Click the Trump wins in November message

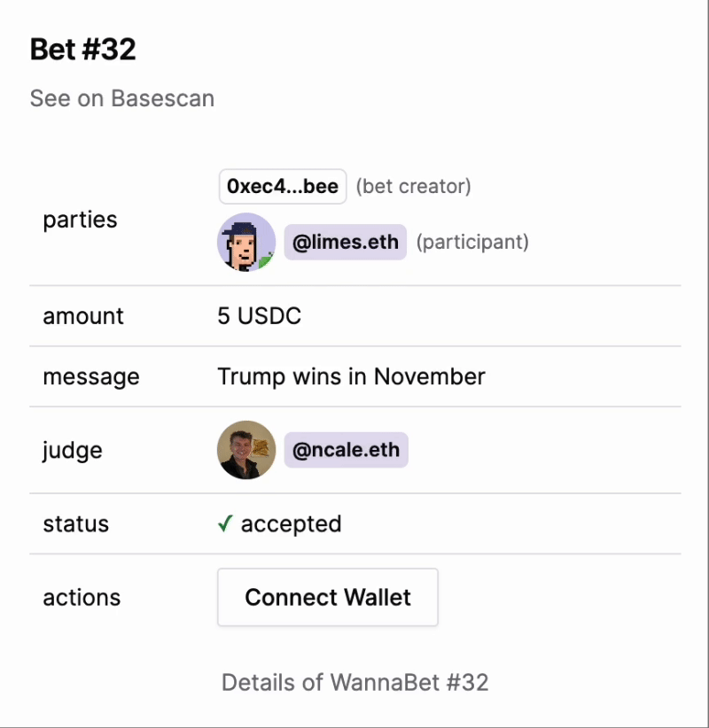351,376
